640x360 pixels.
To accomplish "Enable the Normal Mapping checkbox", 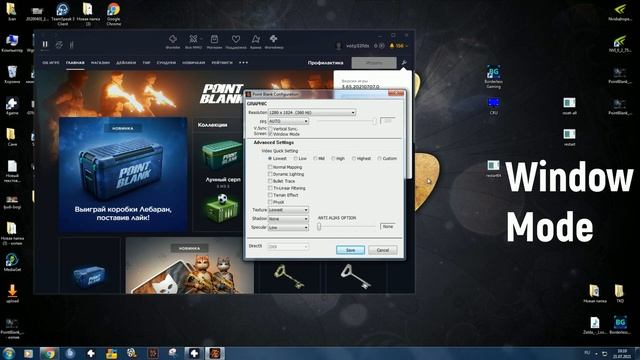I will [270, 167].
